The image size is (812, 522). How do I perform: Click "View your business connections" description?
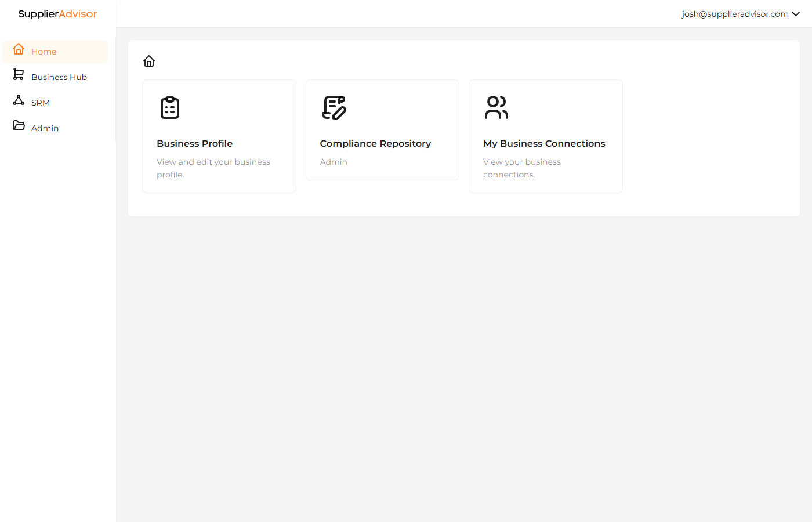point(521,168)
